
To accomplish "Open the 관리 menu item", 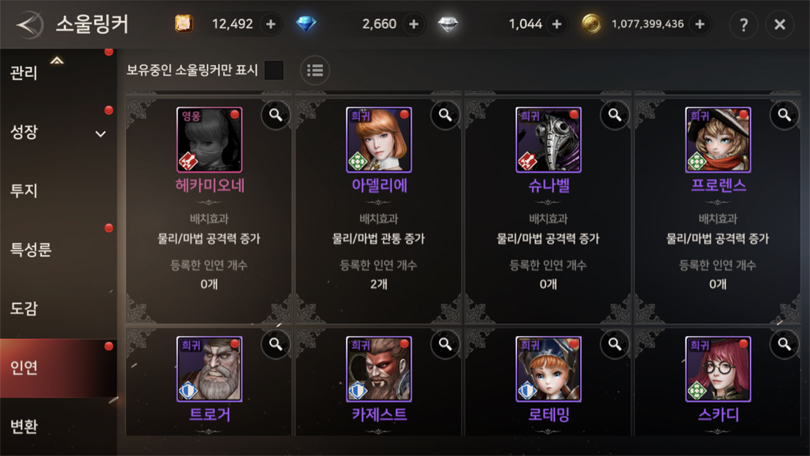I will [x=24, y=73].
